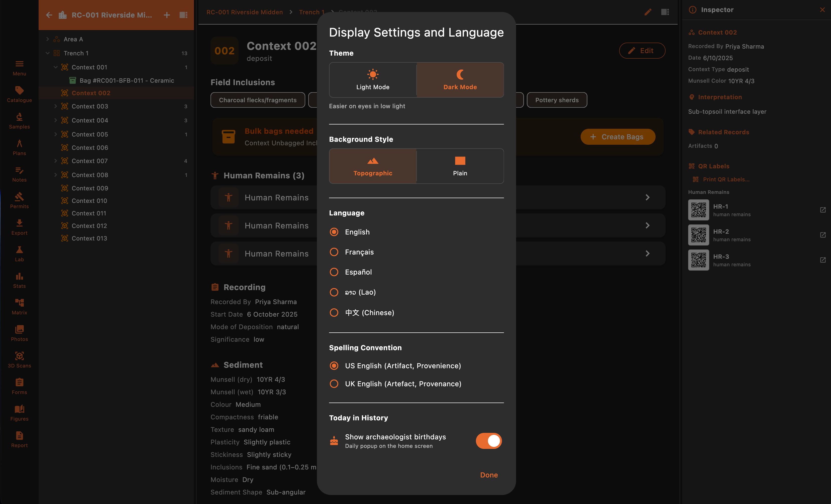The image size is (831, 504).
Task: Click the HR-2 QR code thumbnail
Action: (x=698, y=235)
